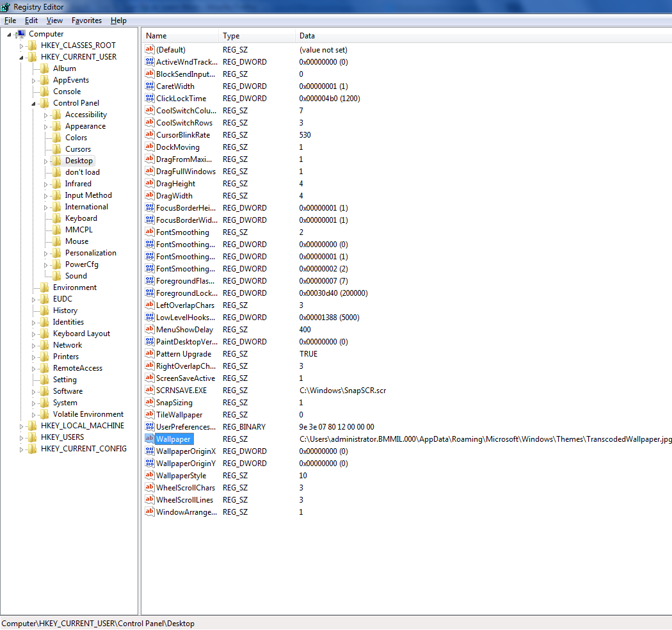Expand the Software key

pos(33,392)
